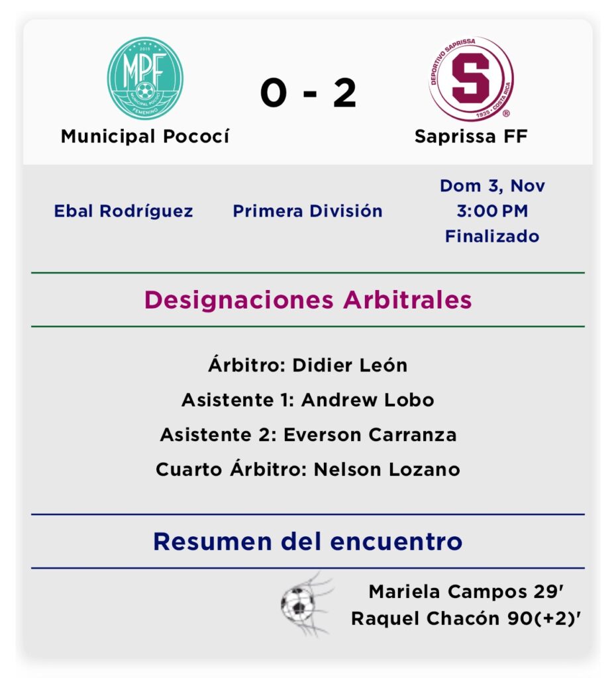616x678 pixels.
Task: Open the Municipal Pococí team name
Action: [145, 136]
